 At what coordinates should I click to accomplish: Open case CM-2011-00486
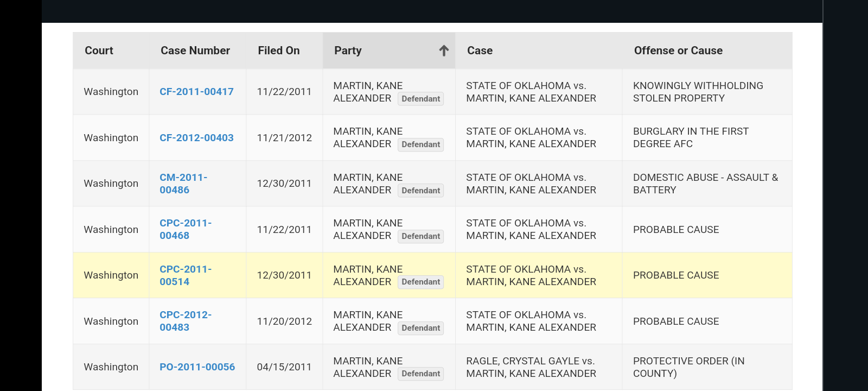coord(183,184)
